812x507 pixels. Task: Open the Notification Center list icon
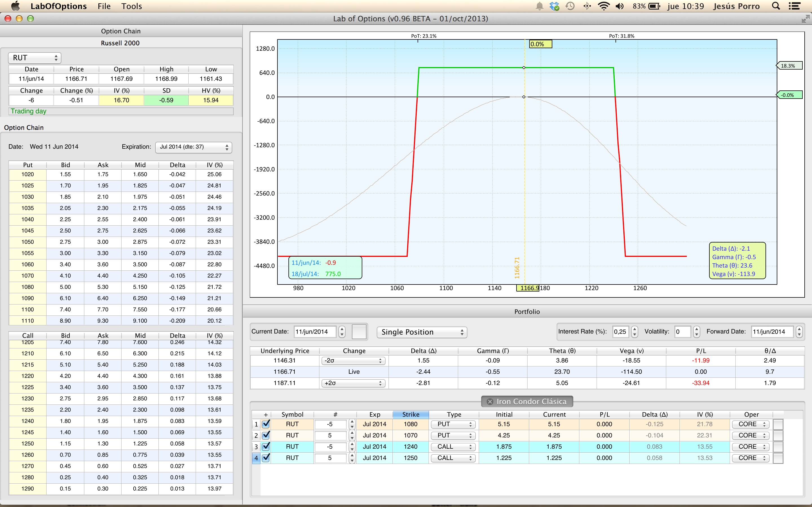pyautogui.click(x=794, y=6)
